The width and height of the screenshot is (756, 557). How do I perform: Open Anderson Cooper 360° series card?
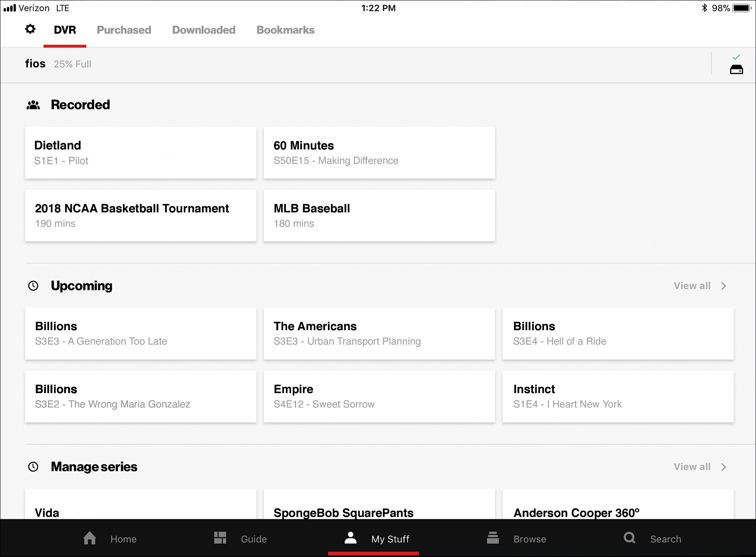(618, 504)
